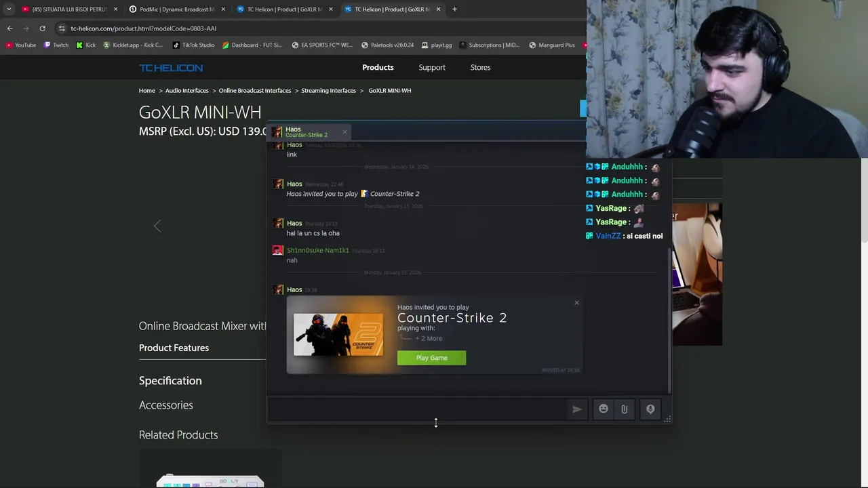Open a new browser tab
868x488 pixels.
click(x=454, y=9)
